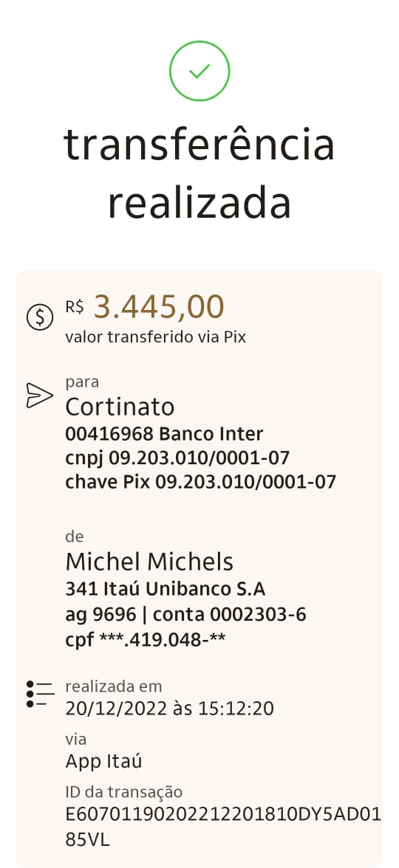This screenshot has width=399, height=868.
Task: Select the cnpj 09.203.010/0001-07 text
Action: [177, 458]
